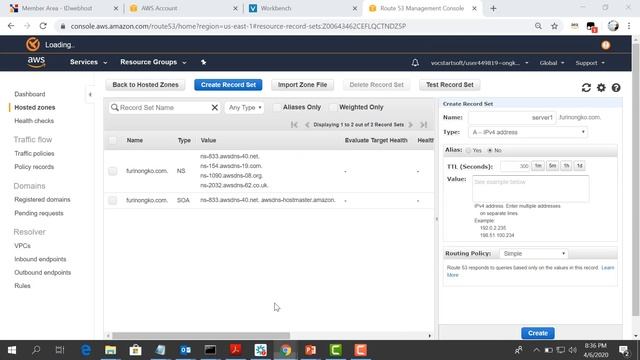The height and width of the screenshot is (360, 640).
Task: Click the horizontal scrollbar of records table
Action: (x=201, y=336)
